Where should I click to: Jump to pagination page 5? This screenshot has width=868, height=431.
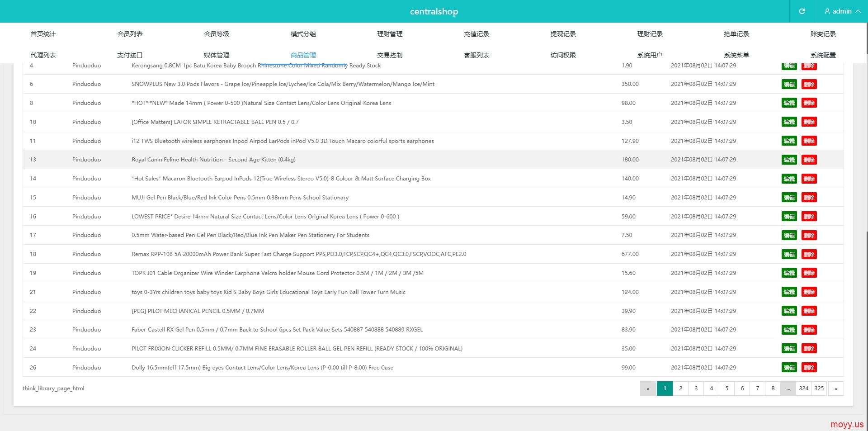(727, 388)
